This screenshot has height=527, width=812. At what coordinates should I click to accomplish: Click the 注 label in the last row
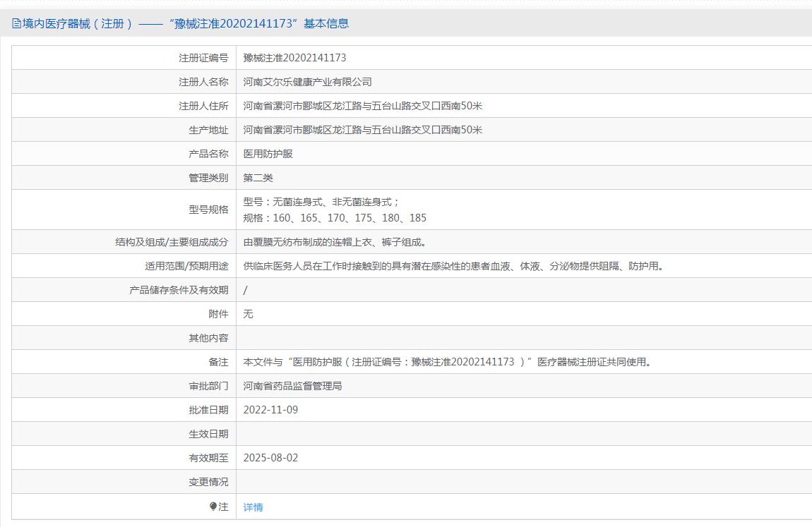(x=223, y=507)
